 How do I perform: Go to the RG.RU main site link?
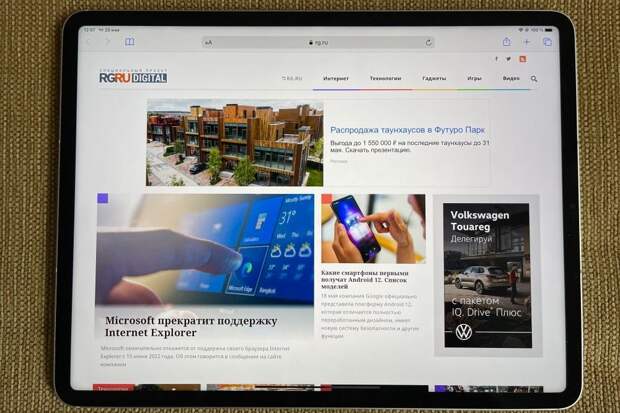click(x=292, y=78)
